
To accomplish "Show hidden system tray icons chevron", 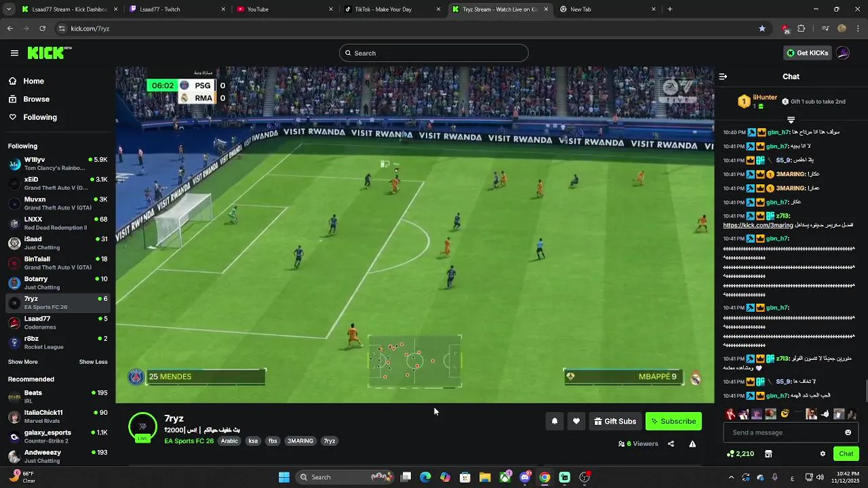I will (731, 477).
